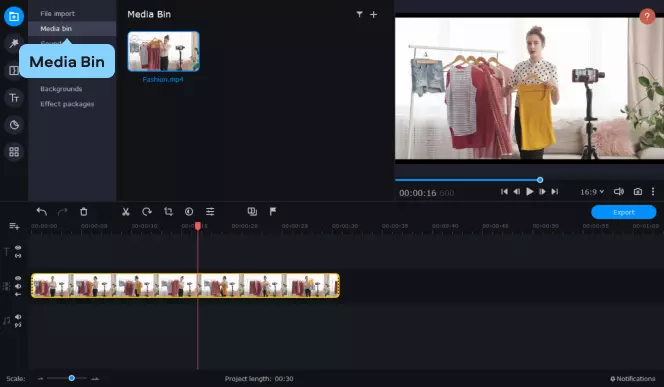664x387 pixels.
Task: Click the preview progress slider handle
Action: click(540, 180)
